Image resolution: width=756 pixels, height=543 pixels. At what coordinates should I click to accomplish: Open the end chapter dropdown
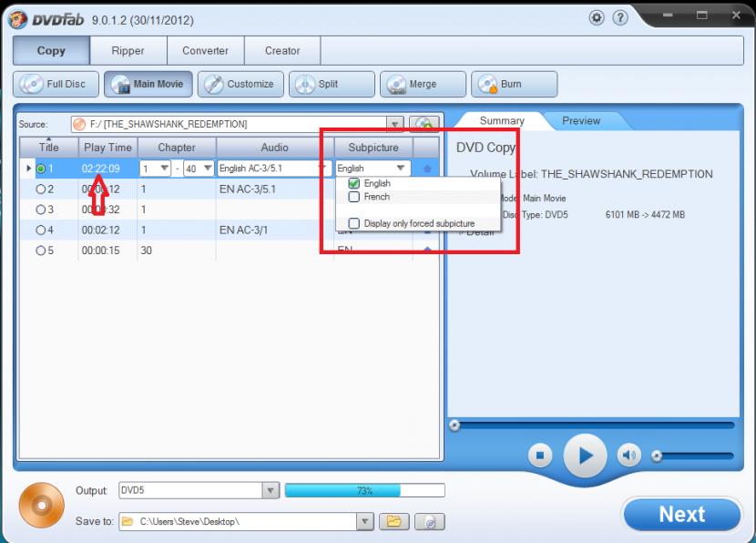208,169
